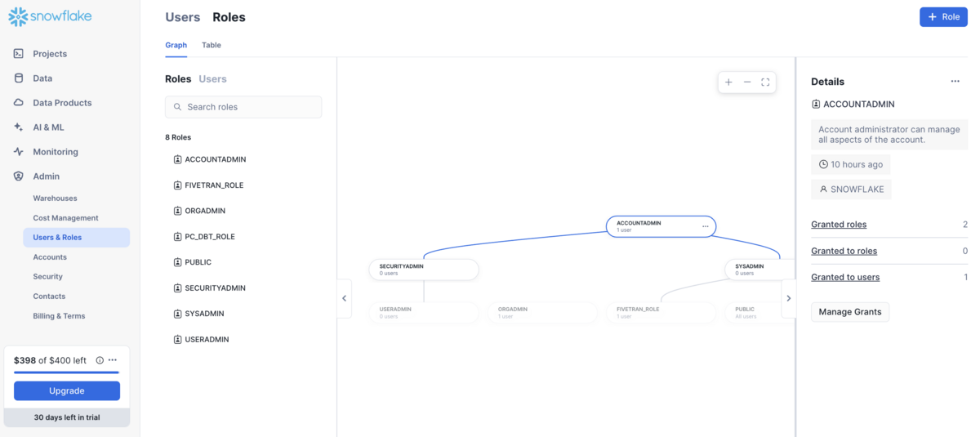Click the credits info icon

(100, 360)
